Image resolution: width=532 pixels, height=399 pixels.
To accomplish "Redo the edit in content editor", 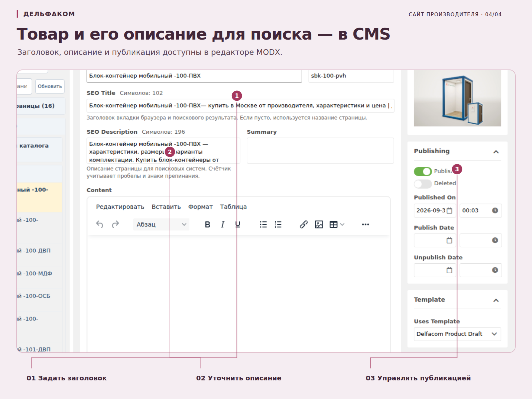I will pyautogui.click(x=115, y=224).
